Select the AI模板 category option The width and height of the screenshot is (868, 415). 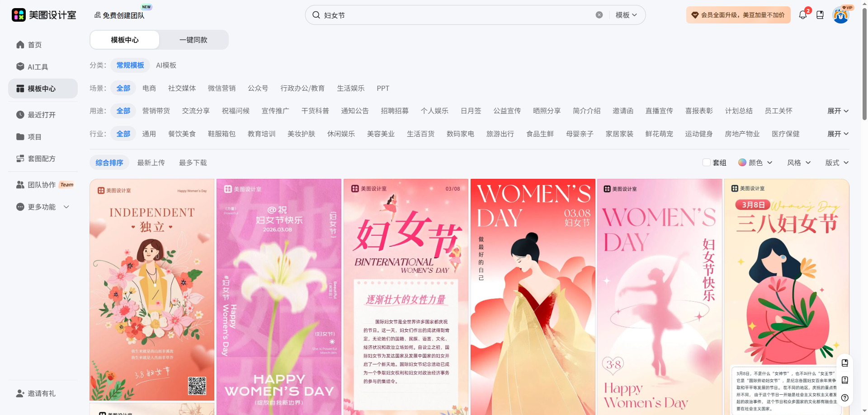166,65
